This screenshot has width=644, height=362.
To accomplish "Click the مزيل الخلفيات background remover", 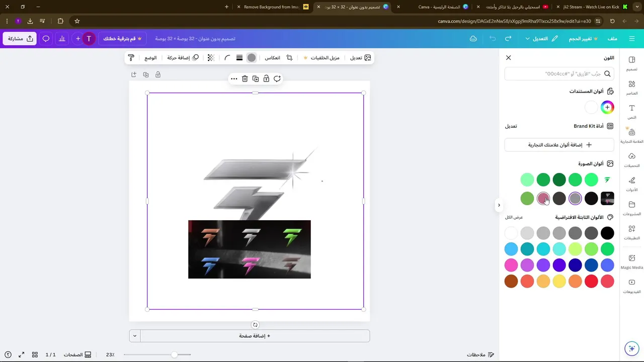I will [x=321, y=58].
